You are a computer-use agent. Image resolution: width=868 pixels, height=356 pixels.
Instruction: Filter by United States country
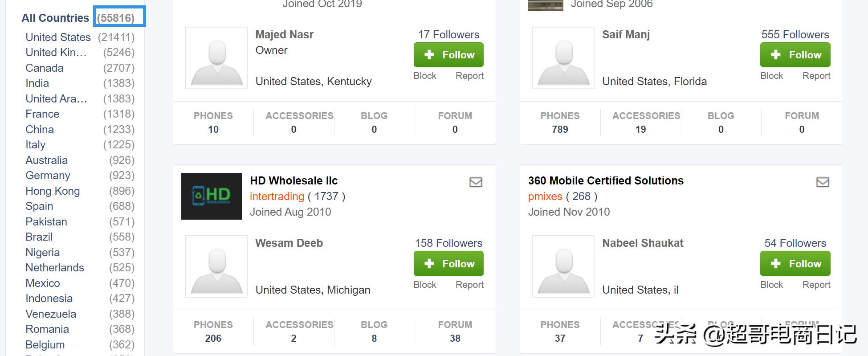click(58, 37)
